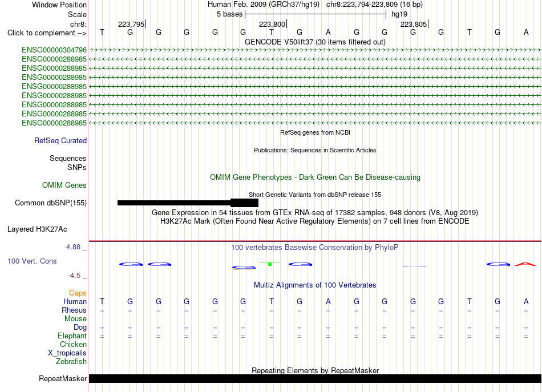Click 'Publications: Sequences in Scientific Articles' title
This screenshot has width=542, height=392.
pyautogui.click(x=315, y=150)
